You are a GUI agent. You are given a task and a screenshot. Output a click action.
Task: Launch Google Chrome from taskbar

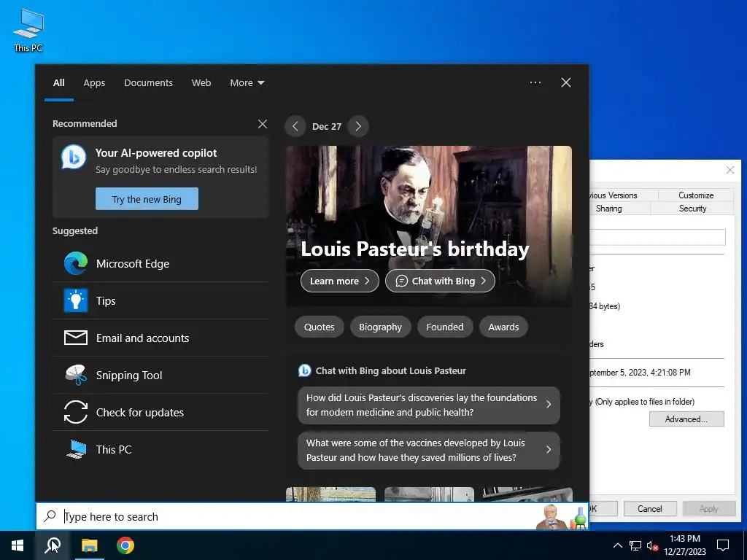125,545
